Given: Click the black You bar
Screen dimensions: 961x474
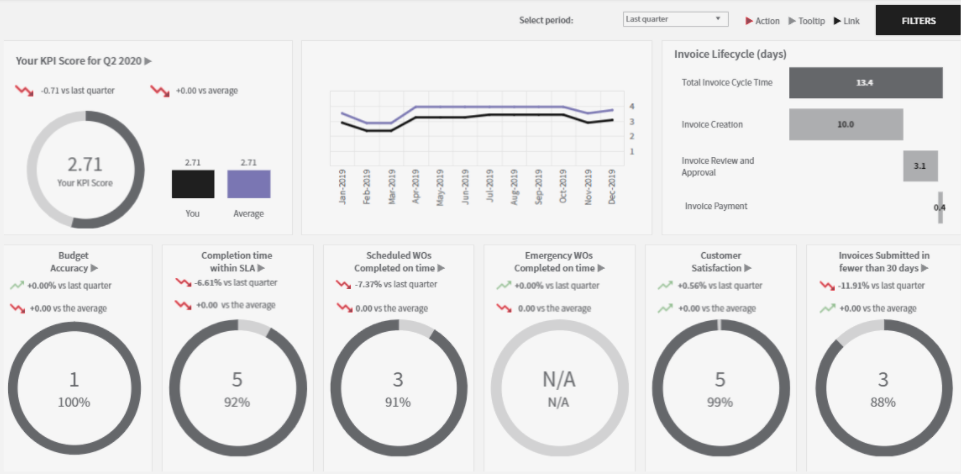Looking at the screenshot, I should pos(193,184).
